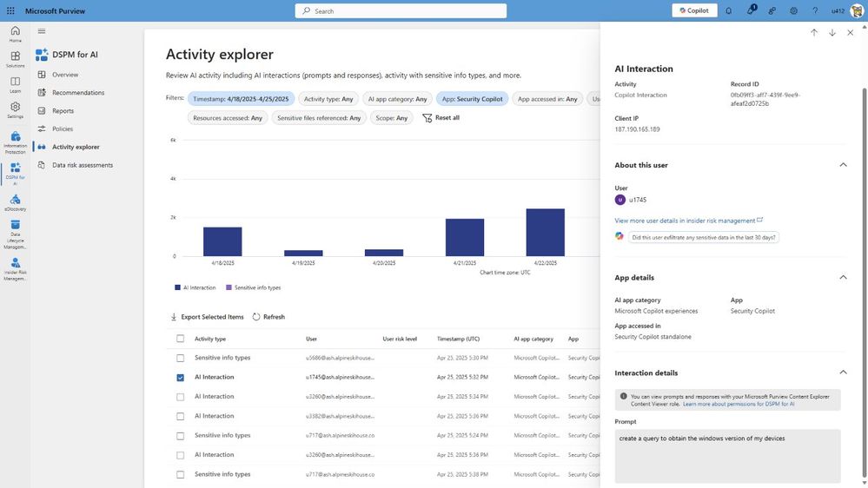
Task: Open the header icon between badge and gear
Action: pyautogui.click(x=772, y=10)
